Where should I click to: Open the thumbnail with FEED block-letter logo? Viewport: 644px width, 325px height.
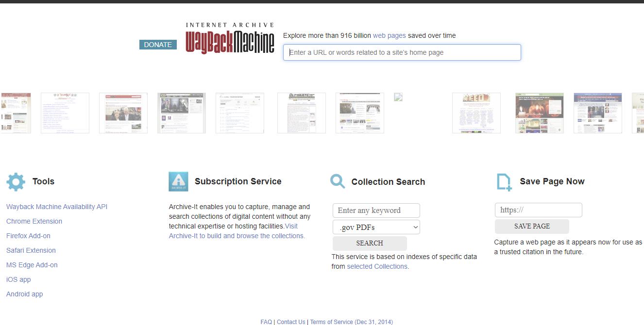[476, 113]
